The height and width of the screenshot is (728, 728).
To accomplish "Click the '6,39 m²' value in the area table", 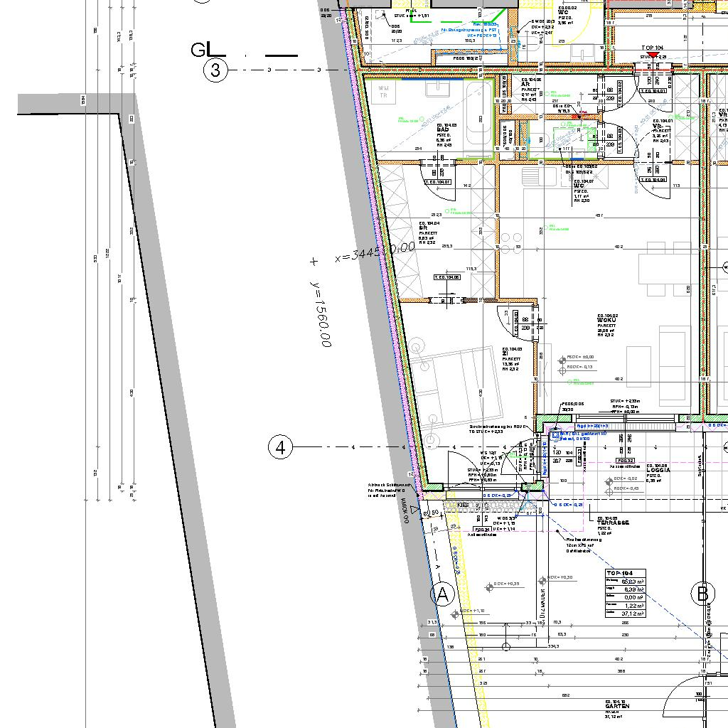I will coord(633,589).
